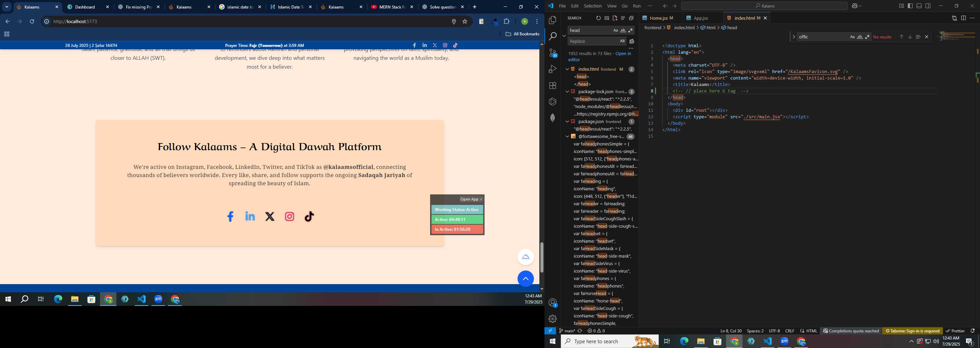Screen dimensions: 980x348
Task: Expand replace mode in editor find widget
Action: click(794, 37)
